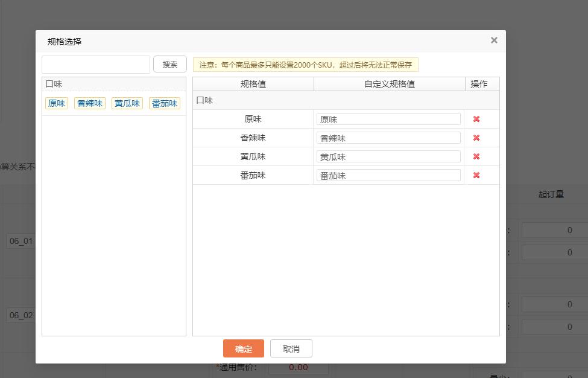Click the 起订量 column header in background

coord(551,194)
